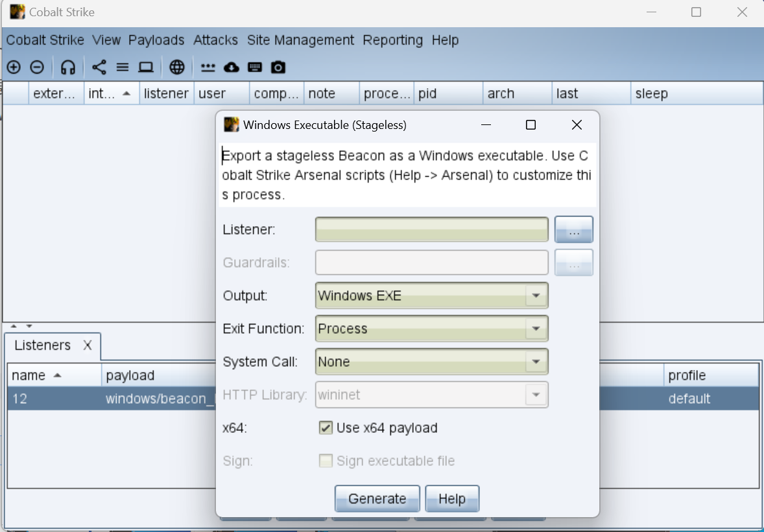
Task: Show the pivot graph share icon view
Action: click(x=99, y=67)
